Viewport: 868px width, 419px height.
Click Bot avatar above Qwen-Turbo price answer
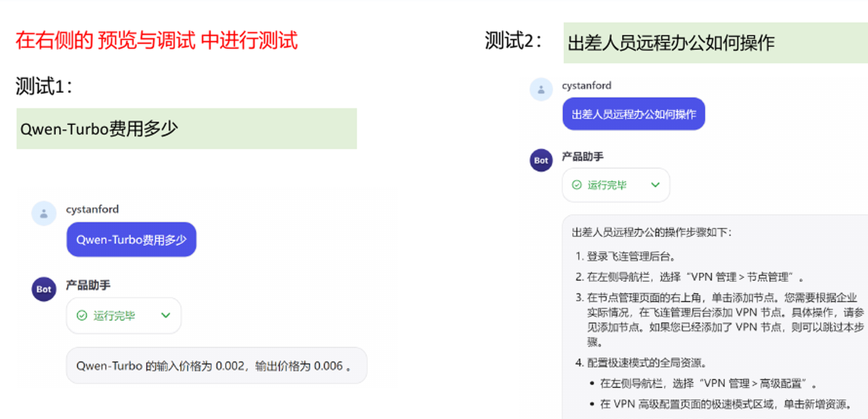click(x=44, y=289)
